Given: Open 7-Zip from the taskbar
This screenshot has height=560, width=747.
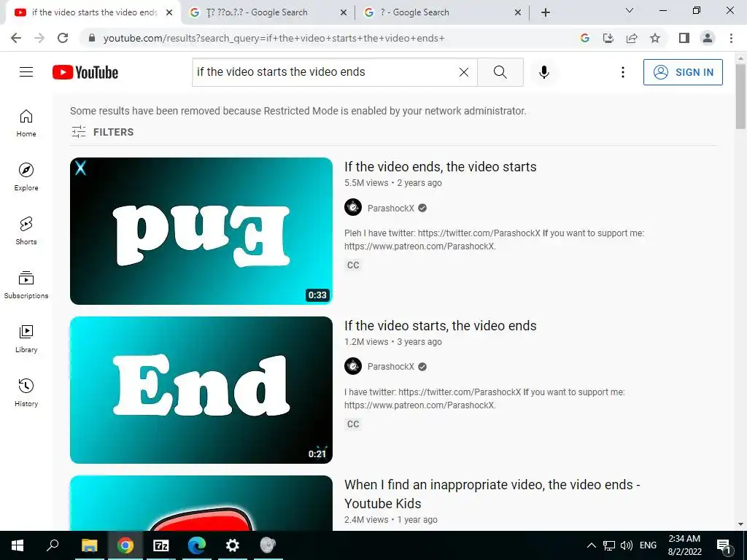Looking at the screenshot, I should coord(161,545).
